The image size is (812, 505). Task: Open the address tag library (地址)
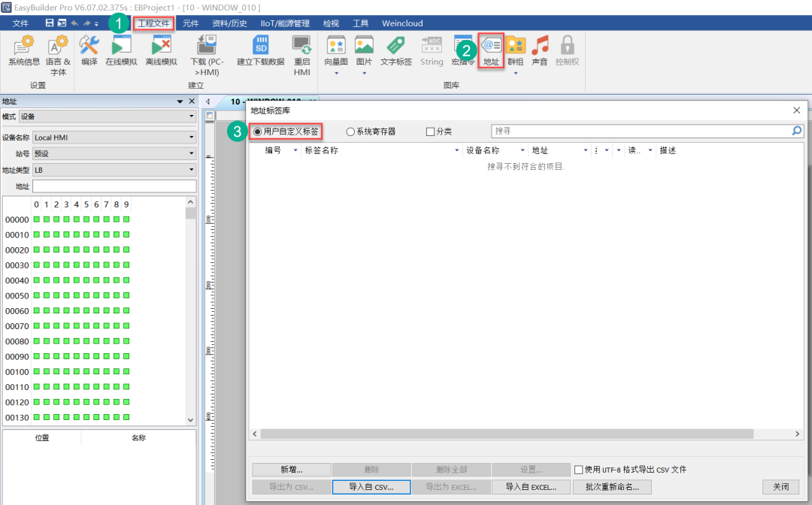coord(491,50)
